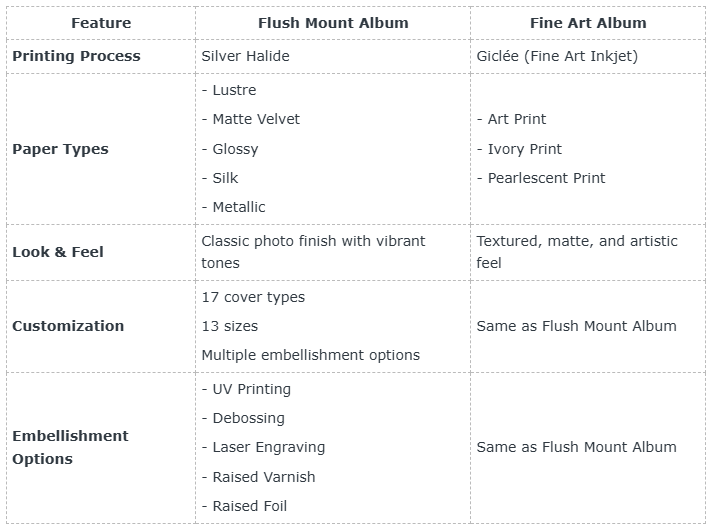The height and width of the screenshot is (529, 715).
Task: Click the Printing Process row label
Action: pos(76,56)
